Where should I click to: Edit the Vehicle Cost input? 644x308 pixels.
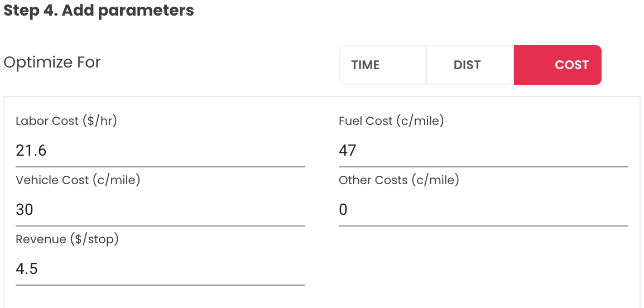click(160, 210)
